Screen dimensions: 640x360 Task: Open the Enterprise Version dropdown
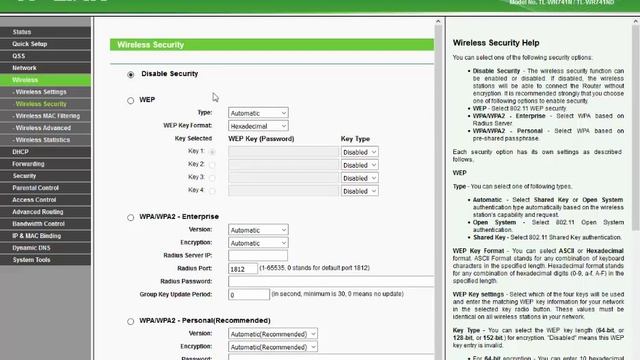(x=258, y=230)
